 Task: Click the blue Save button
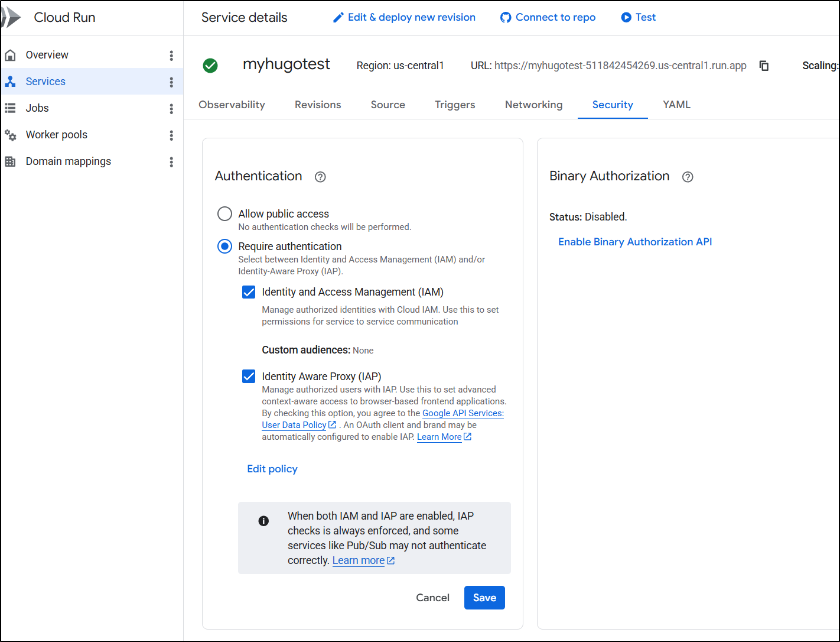point(484,598)
